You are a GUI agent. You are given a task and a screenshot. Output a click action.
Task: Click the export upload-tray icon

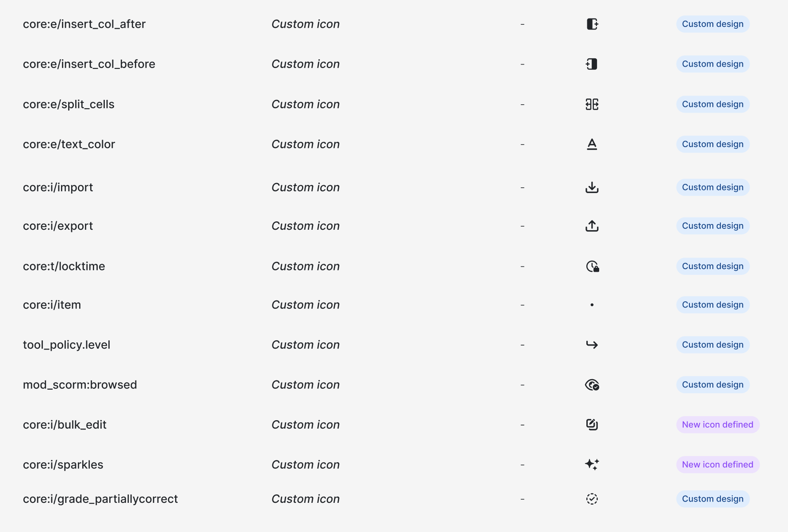[592, 226]
